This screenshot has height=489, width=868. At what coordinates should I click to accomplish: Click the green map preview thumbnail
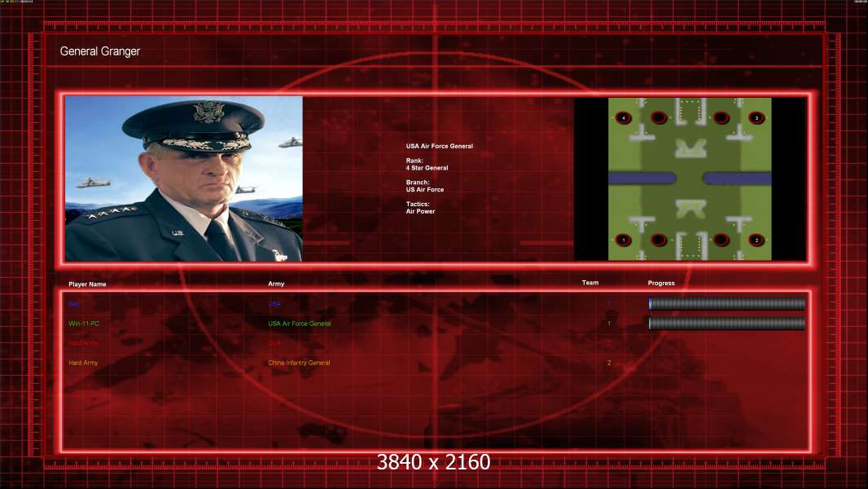pyautogui.click(x=690, y=178)
